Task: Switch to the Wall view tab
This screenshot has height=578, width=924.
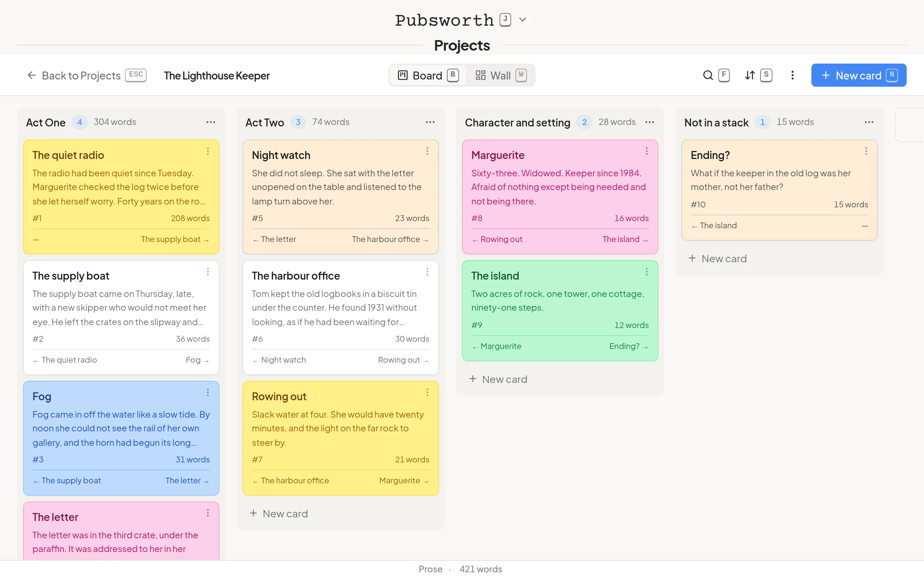Action: (501, 75)
